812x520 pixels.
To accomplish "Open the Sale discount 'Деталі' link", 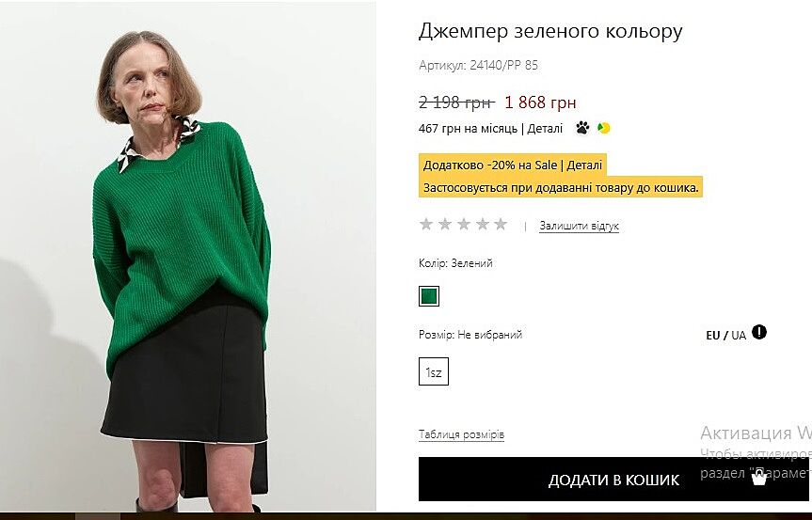I will (585, 165).
